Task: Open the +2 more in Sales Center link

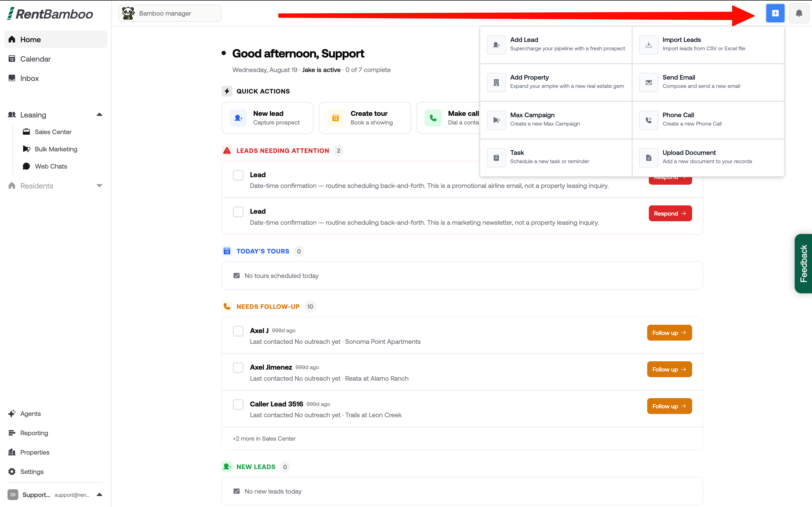Action: 264,439
